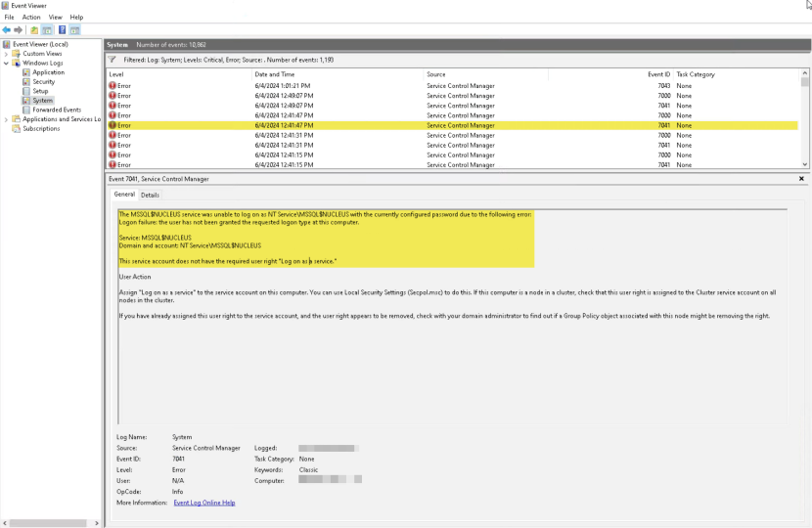Select the Application log in tree

click(48, 72)
